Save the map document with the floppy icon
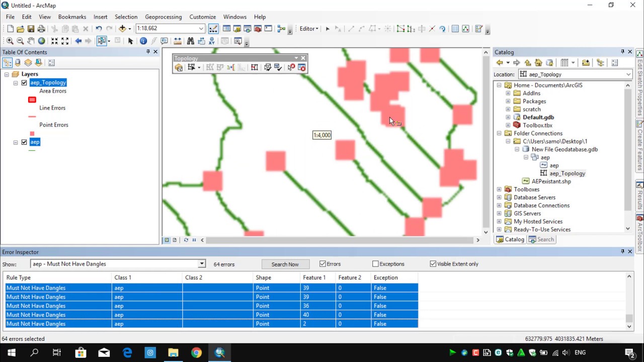Viewport: 644px width, 362px height. click(31, 29)
